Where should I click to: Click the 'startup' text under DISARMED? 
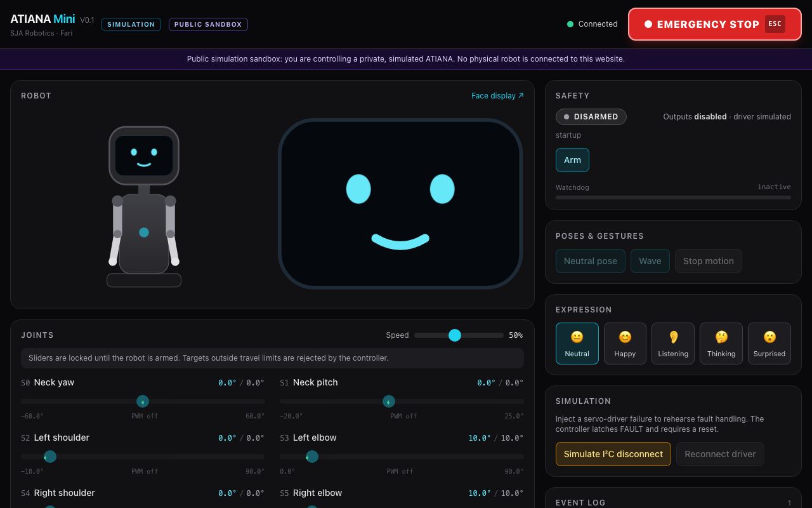click(568, 135)
